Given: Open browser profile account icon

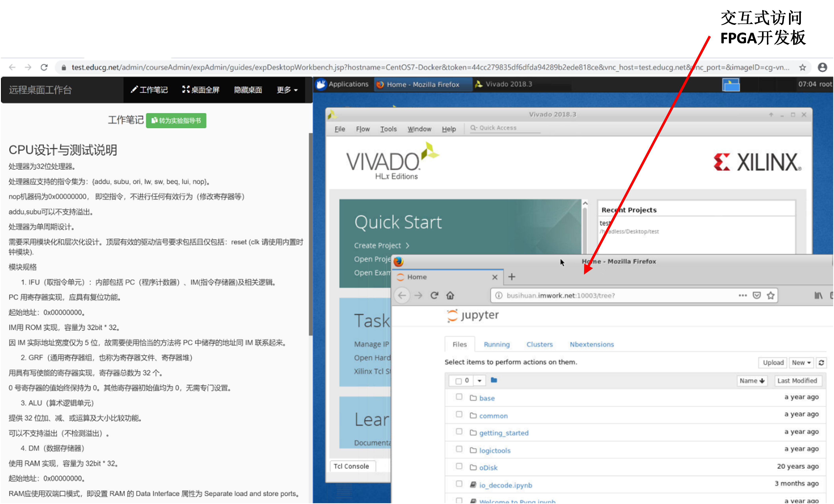Looking at the screenshot, I should [822, 67].
